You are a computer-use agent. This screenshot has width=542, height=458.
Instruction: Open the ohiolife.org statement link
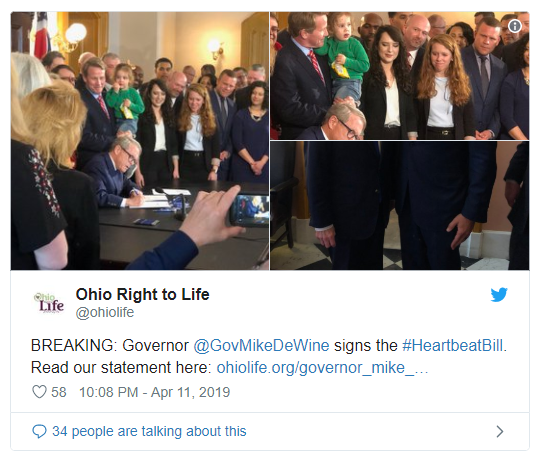click(322, 368)
